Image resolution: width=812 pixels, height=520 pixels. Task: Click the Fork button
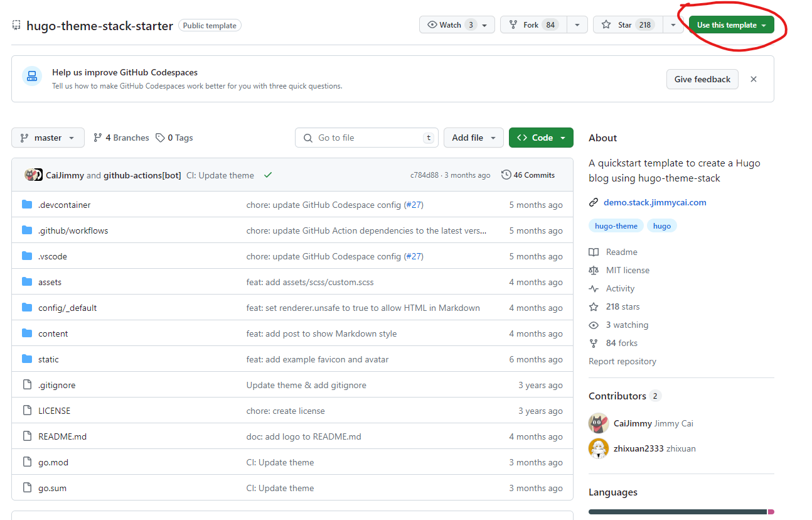tap(533, 25)
